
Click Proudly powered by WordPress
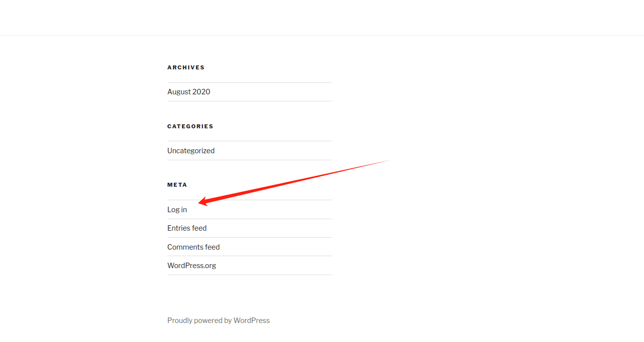click(x=218, y=321)
